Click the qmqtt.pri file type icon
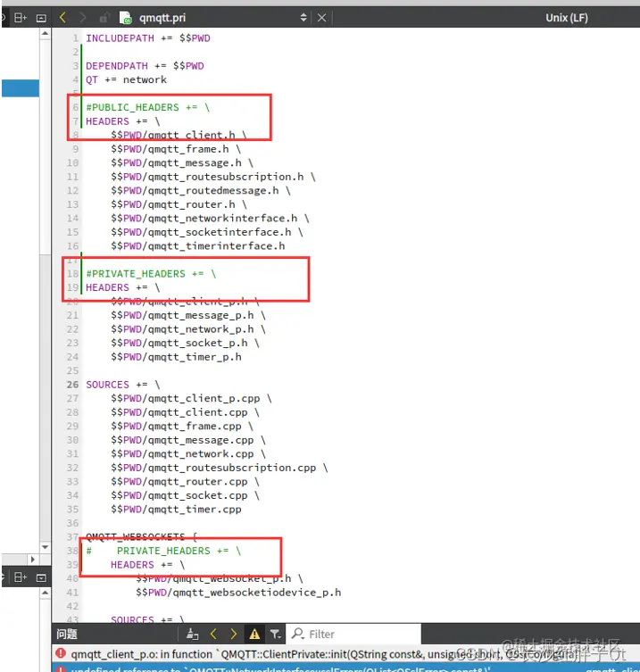 [126, 18]
